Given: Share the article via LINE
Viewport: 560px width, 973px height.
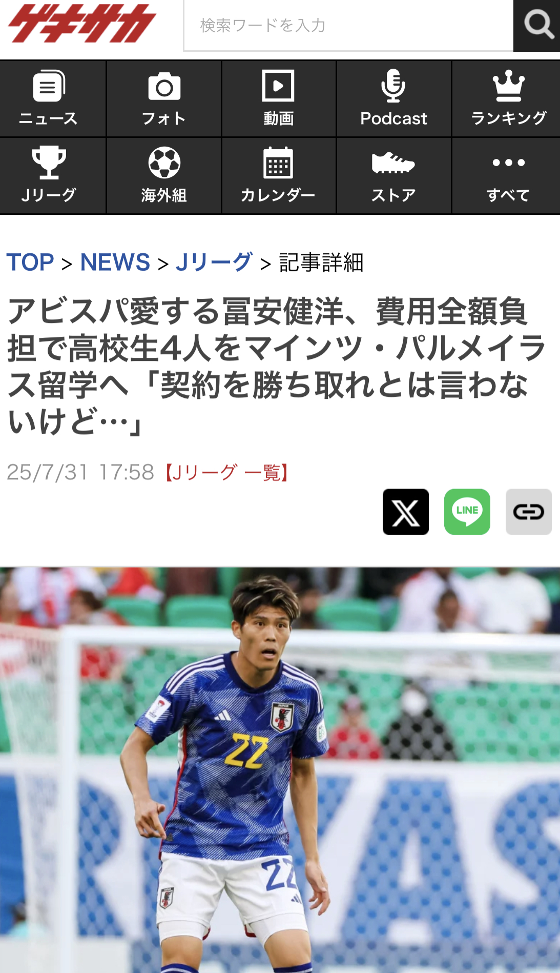Looking at the screenshot, I should click(x=467, y=512).
